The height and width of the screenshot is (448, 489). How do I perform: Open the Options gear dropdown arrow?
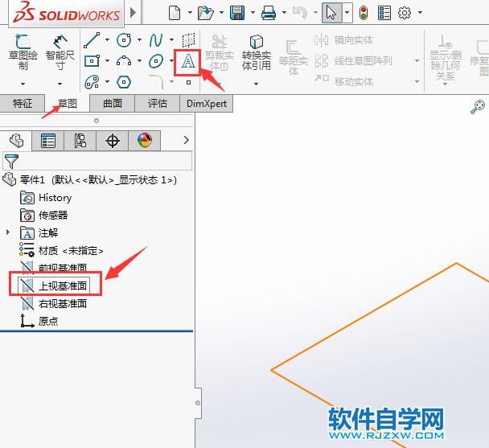pyautogui.click(x=420, y=13)
